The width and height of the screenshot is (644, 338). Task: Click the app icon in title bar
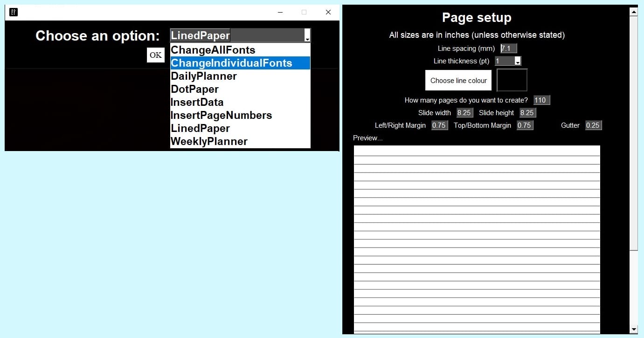[14, 12]
